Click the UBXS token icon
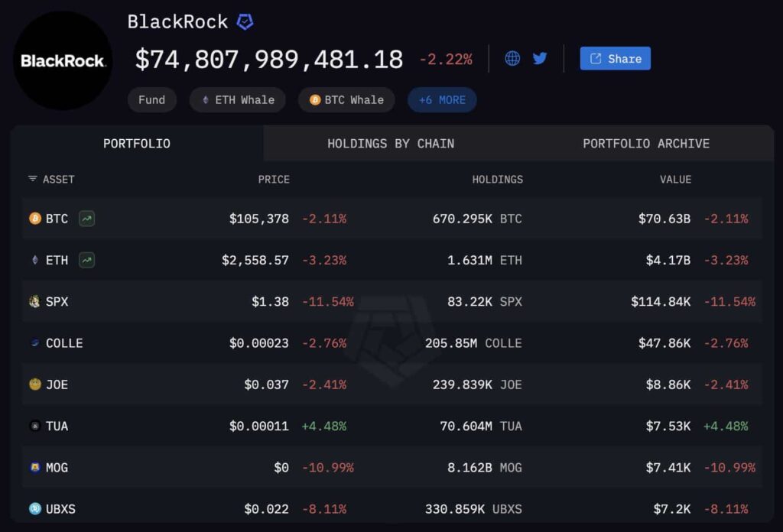Image resolution: width=783 pixels, height=532 pixels. click(x=35, y=508)
